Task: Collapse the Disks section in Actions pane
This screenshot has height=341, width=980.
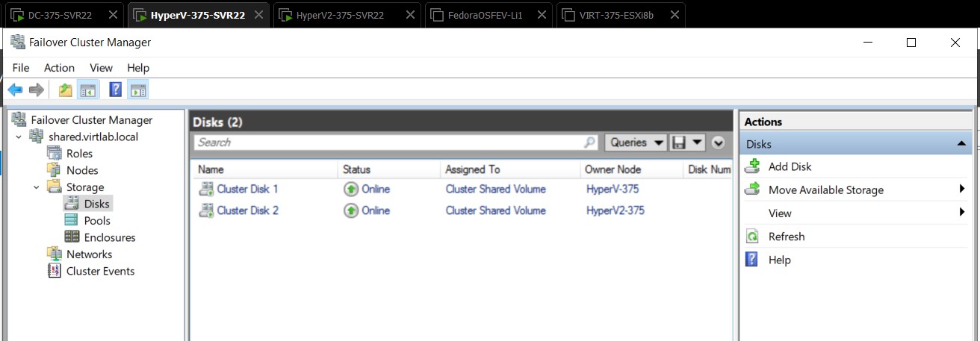Action: [x=960, y=144]
